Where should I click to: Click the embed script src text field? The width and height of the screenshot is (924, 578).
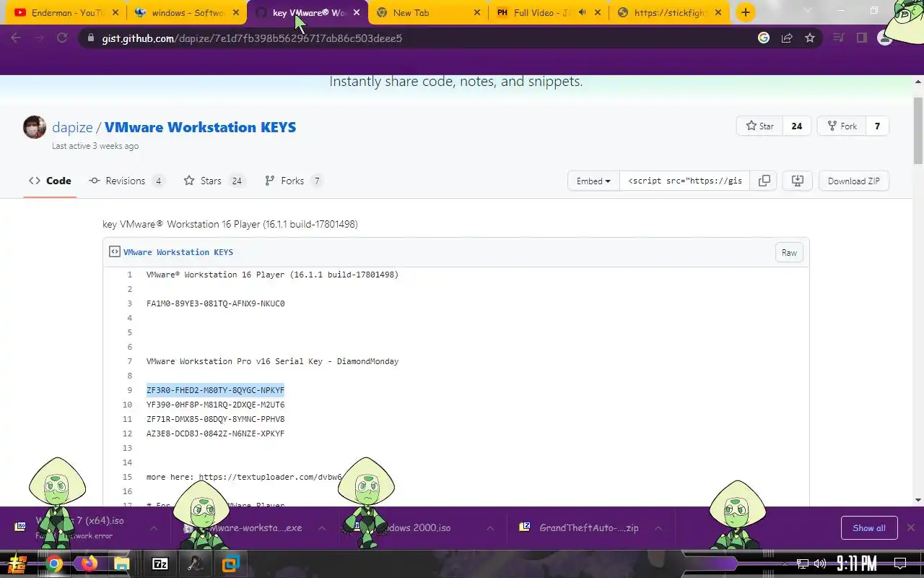coord(684,181)
